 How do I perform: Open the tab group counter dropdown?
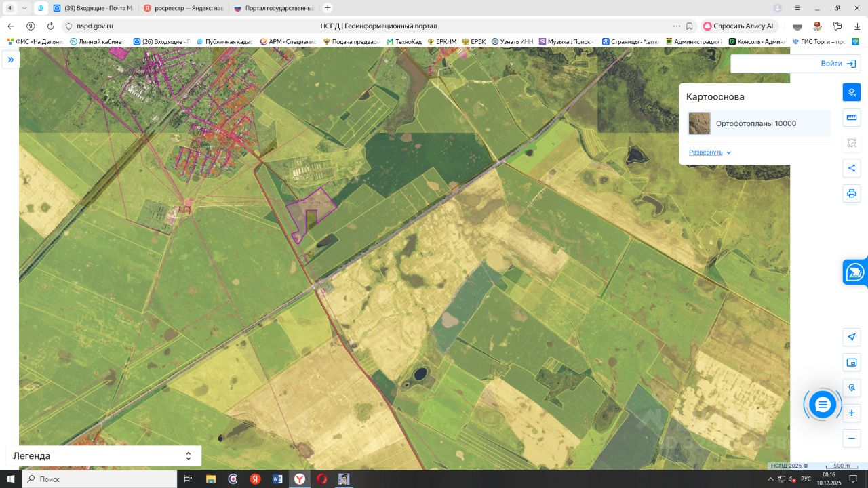pos(17,8)
